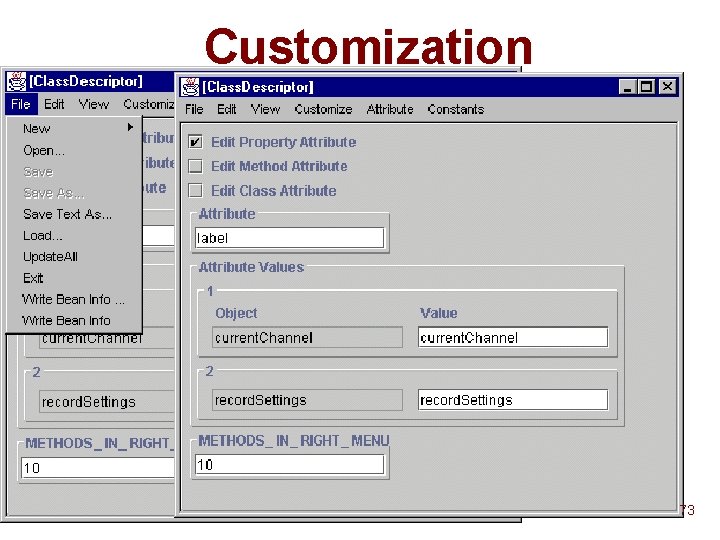Maximize the front ClassDescriptor window
Viewport: 720px width, 540px height.
pos(647,87)
